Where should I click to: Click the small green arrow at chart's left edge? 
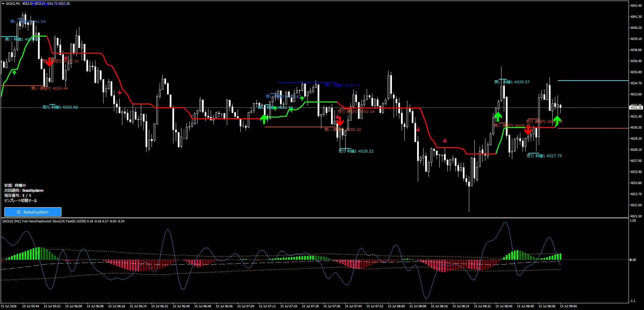click(x=14, y=72)
